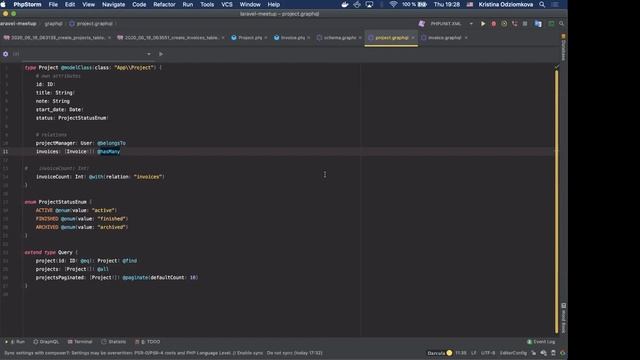
Task: Click battery 100% indicator in menu bar
Action: [x=414, y=4]
